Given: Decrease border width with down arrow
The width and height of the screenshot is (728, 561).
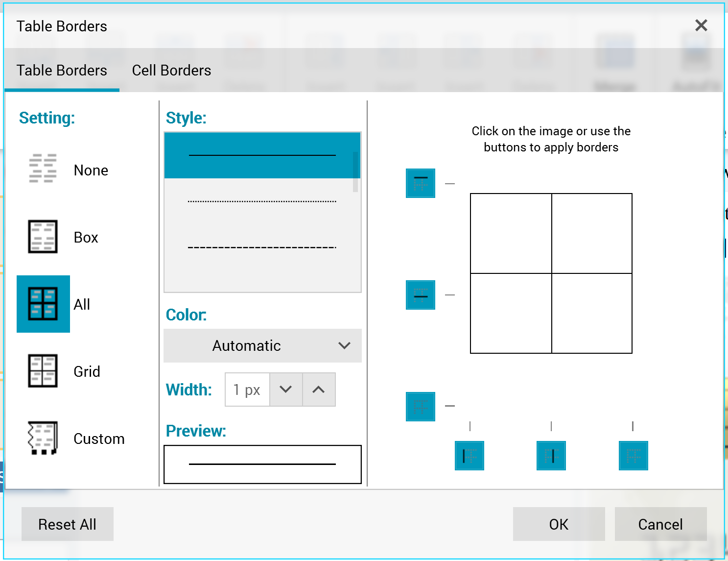Looking at the screenshot, I should [286, 390].
